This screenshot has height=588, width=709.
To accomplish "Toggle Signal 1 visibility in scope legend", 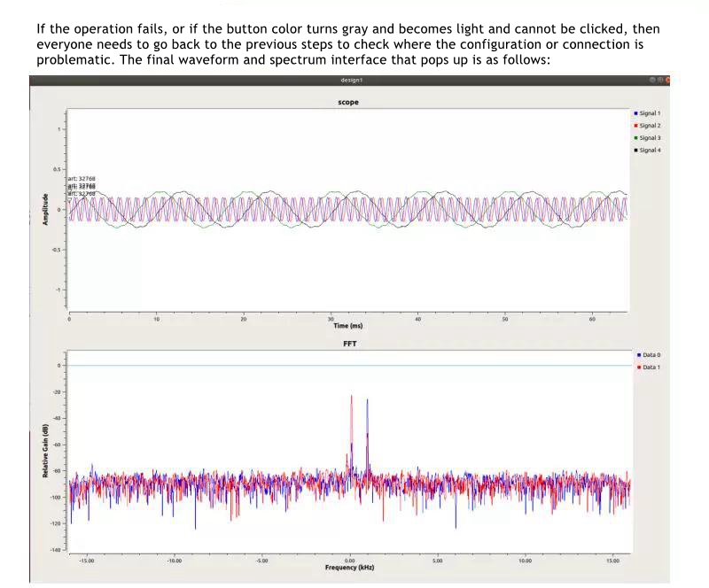I will coord(650,113).
